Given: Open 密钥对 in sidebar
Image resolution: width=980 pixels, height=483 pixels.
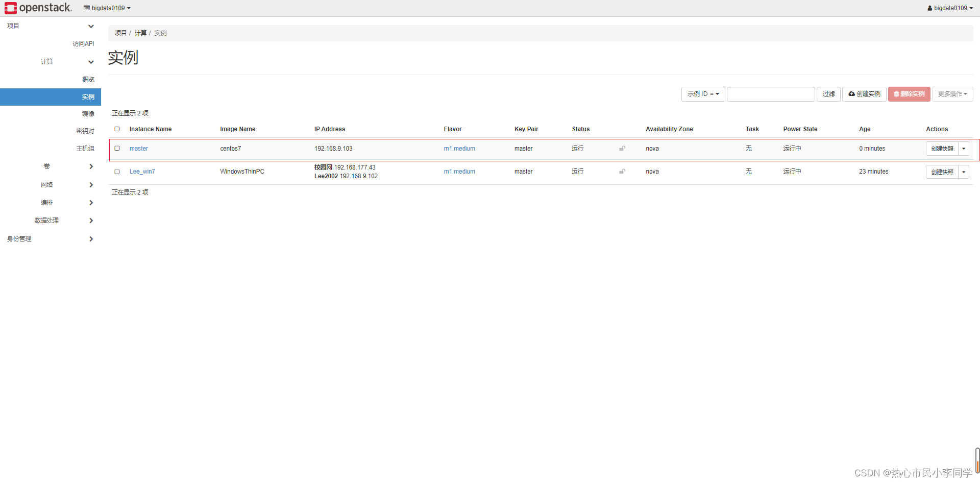Looking at the screenshot, I should [85, 131].
